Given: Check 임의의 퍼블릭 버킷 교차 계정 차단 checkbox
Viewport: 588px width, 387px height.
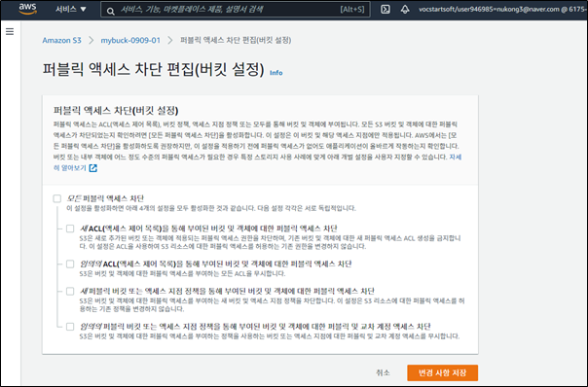Looking at the screenshot, I should [70, 327].
